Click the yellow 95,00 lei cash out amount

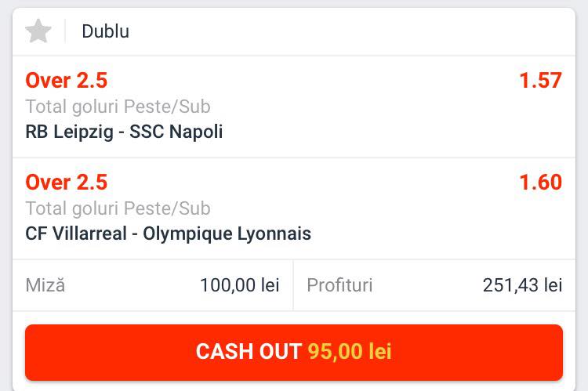pos(350,352)
